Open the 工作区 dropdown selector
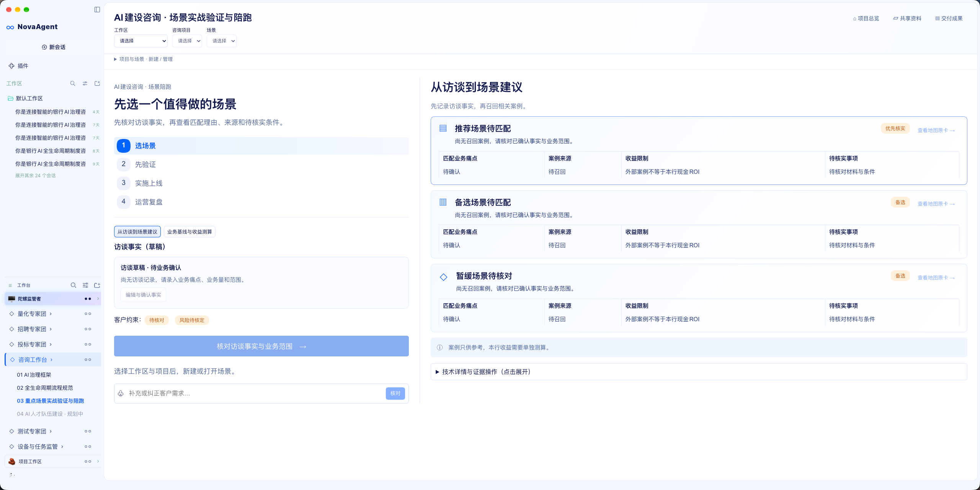 click(141, 41)
